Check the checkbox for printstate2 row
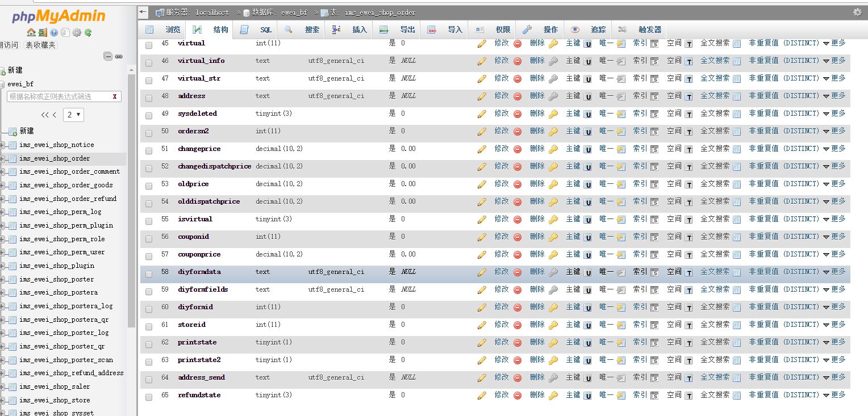This screenshot has height=416, width=868. (149, 362)
